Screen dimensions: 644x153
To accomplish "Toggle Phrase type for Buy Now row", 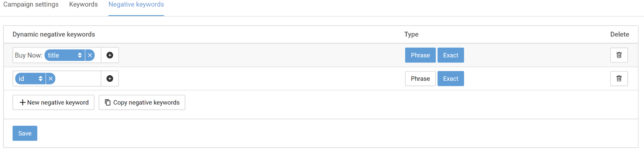I will [420, 55].
